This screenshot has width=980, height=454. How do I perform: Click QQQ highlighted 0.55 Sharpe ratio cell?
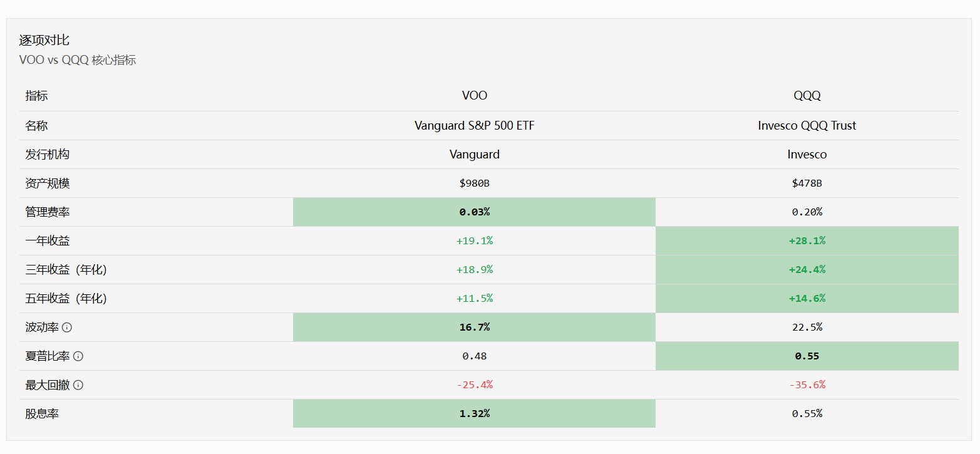coord(807,356)
